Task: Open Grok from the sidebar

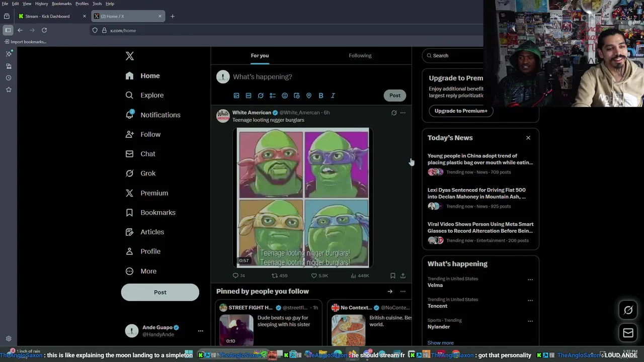Action: (x=141, y=173)
